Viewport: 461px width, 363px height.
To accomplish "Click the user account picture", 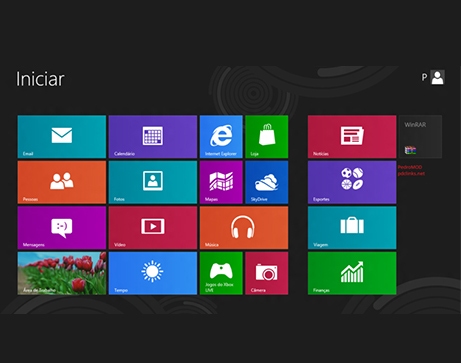I will click(437, 77).
